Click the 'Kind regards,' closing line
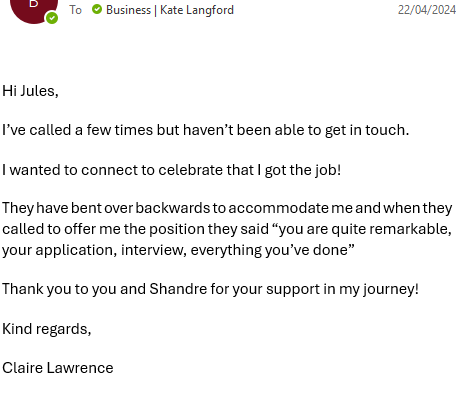 coord(47,329)
